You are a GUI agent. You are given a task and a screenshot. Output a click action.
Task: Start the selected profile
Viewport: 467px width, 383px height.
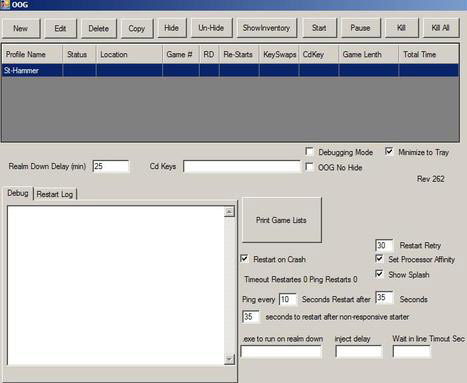319,28
